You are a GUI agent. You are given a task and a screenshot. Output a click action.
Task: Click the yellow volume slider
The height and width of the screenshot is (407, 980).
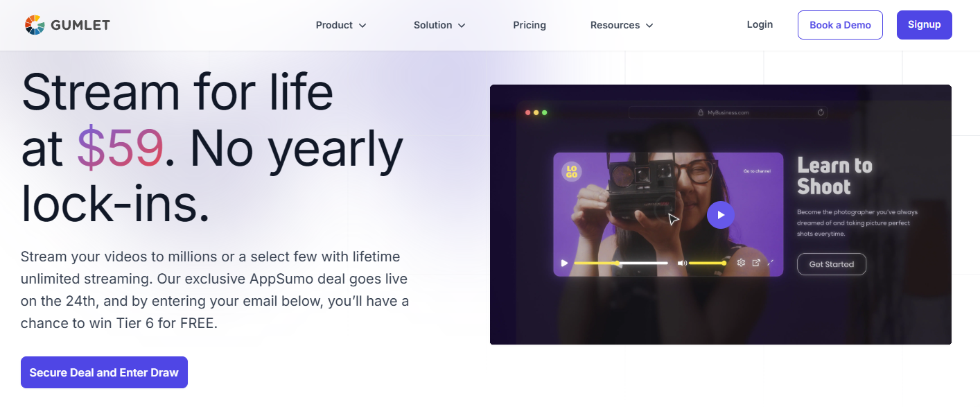point(707,263)
